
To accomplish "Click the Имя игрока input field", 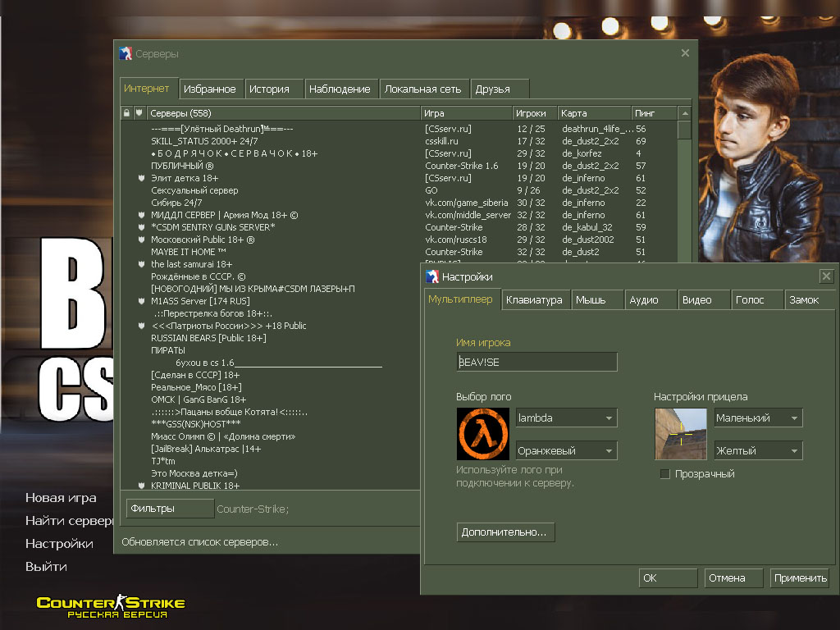I will [536, 362].
